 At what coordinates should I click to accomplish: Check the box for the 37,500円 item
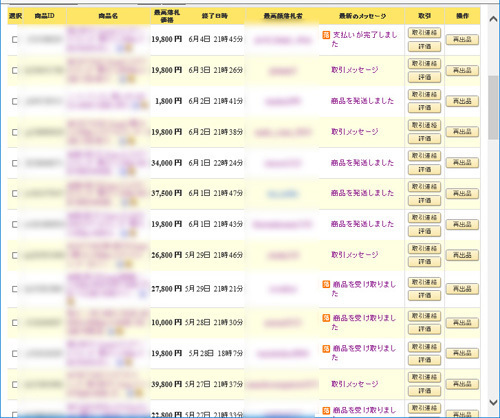(15, 194)
